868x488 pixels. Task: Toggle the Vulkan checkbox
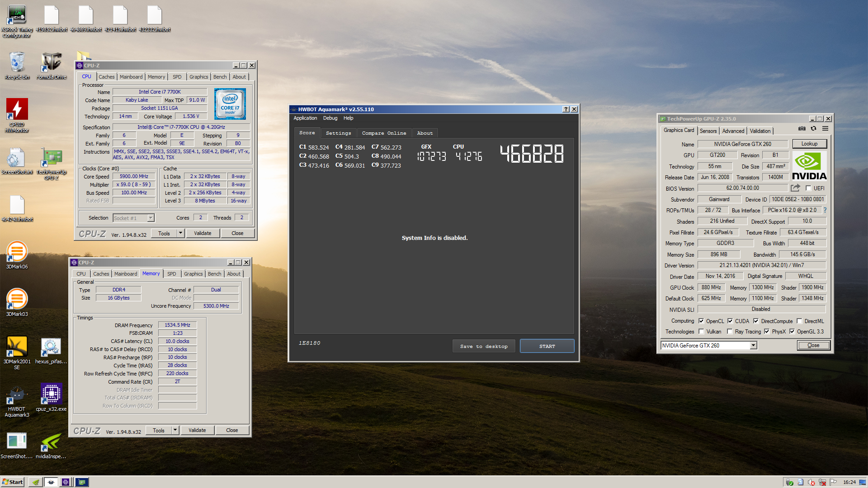click(x=701, y=332)
